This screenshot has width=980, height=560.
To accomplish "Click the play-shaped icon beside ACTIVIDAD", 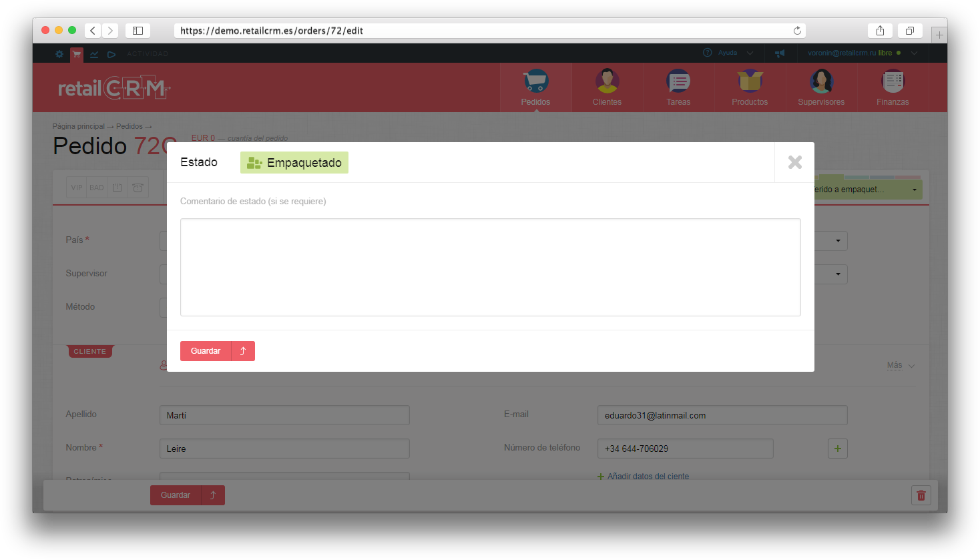I will pyautogui.click(x=111, y=54).
